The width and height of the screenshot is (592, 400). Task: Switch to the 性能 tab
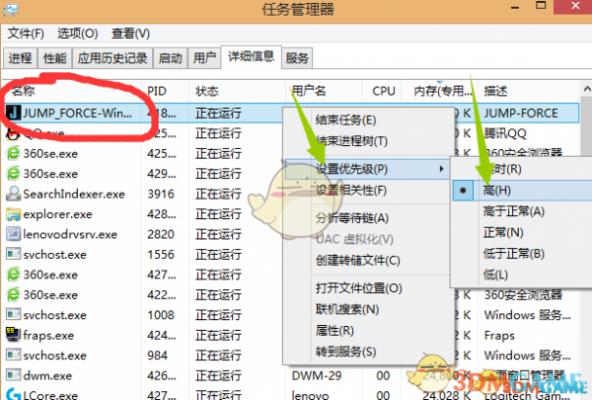55,58
